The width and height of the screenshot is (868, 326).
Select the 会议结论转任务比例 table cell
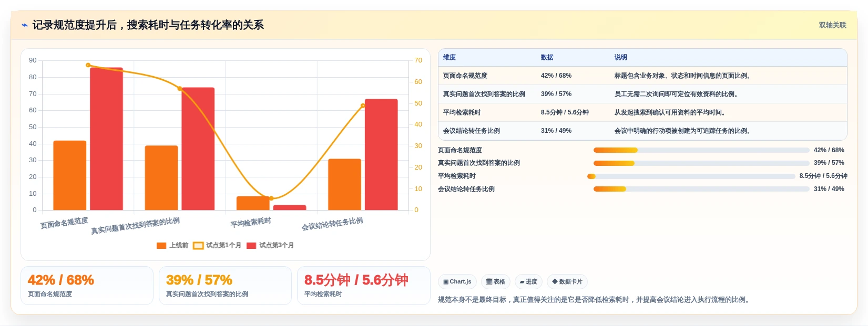click(472, 131)
